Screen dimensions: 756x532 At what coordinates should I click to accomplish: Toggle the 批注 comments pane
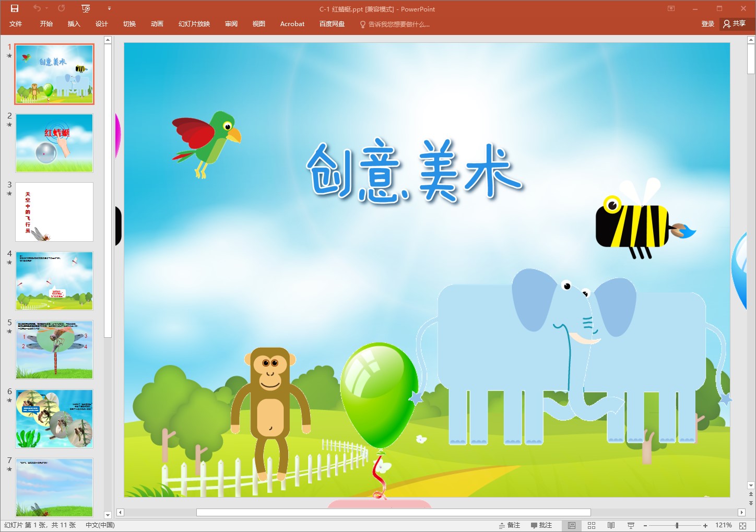[541, 525]
